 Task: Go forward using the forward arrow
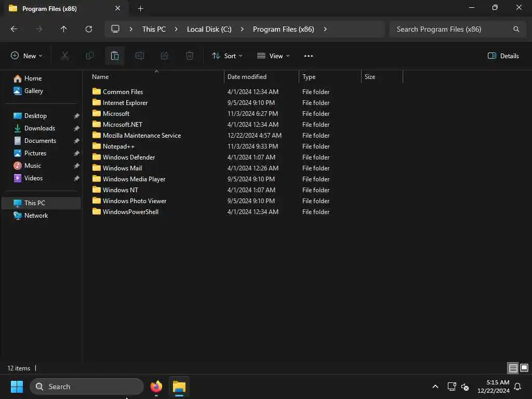[x=39, y=29]
